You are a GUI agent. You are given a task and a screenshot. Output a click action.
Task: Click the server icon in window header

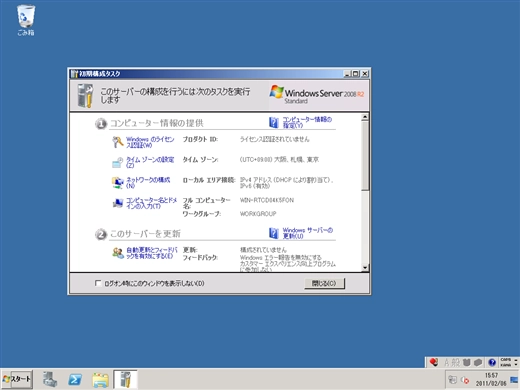click(85, 96)
